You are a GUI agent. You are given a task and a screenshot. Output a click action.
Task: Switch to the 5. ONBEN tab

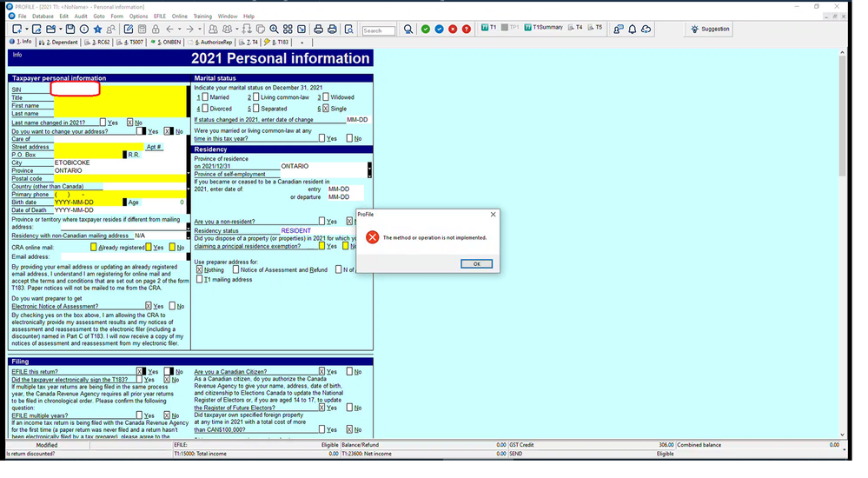[165, 42]
